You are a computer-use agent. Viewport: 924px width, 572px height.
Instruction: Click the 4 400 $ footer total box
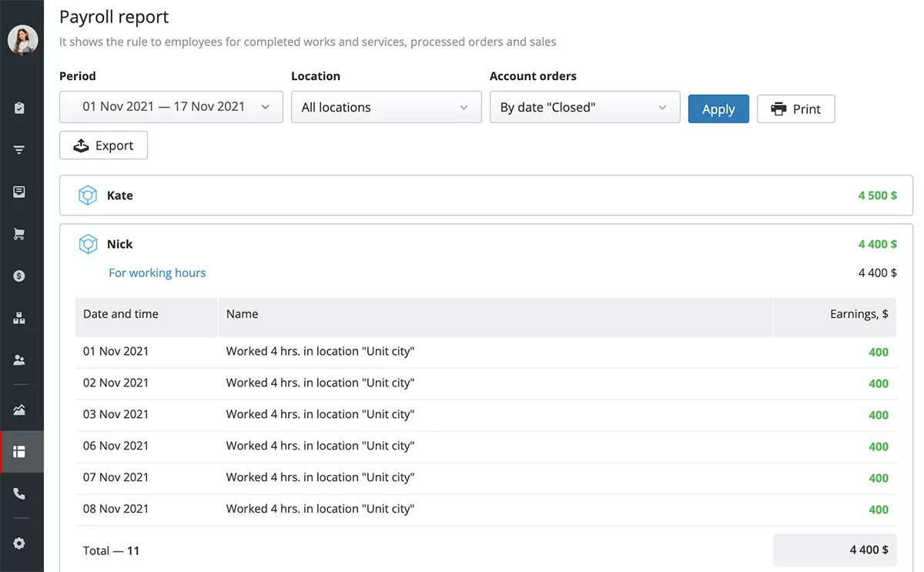[x=835, y=550]
